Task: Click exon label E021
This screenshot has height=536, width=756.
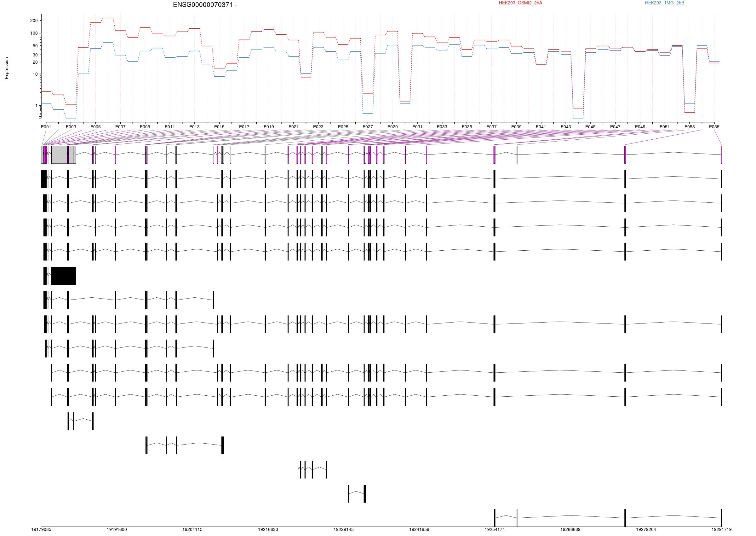Action: click(294, 127)
